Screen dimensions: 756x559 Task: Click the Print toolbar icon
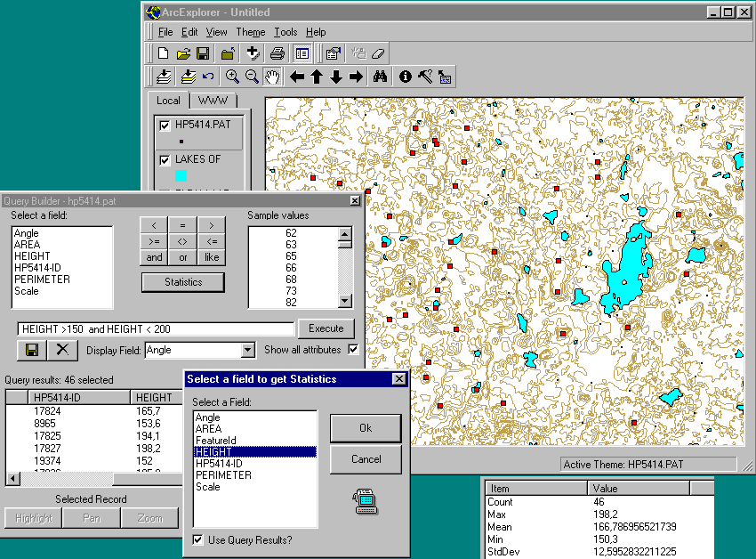[x=277, y=53]
